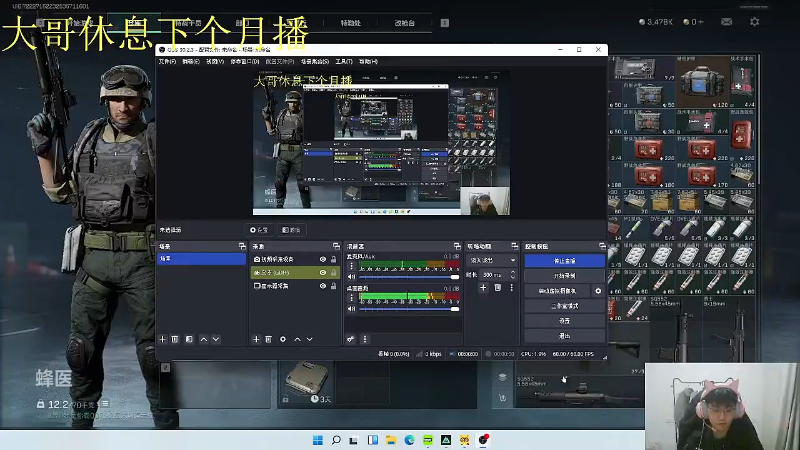Open Mic/Aux channel three-dot options
This screenshot has height=450, width=800.
tap(351, 266)
